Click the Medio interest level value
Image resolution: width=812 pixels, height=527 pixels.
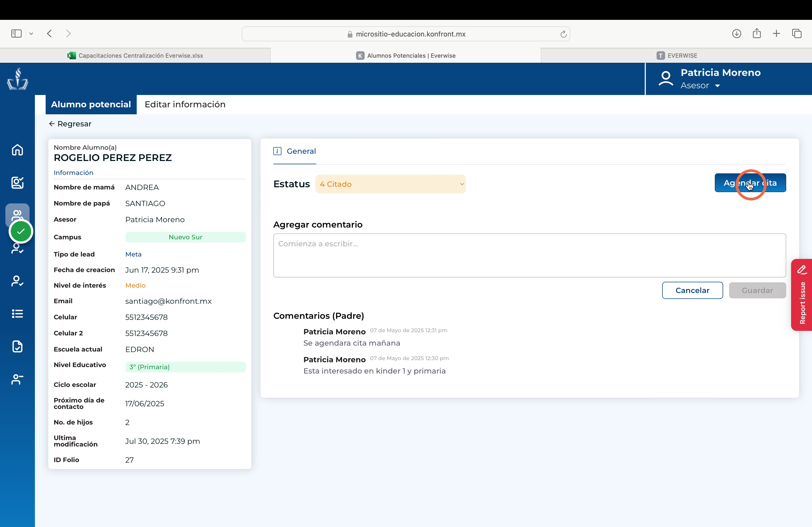pos(135,285)
